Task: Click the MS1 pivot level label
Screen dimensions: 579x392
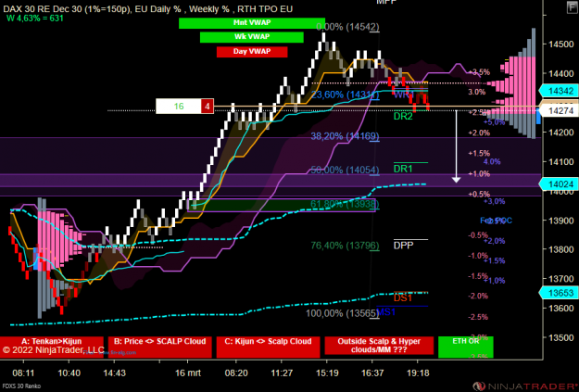Action: (x=386, y=312)
